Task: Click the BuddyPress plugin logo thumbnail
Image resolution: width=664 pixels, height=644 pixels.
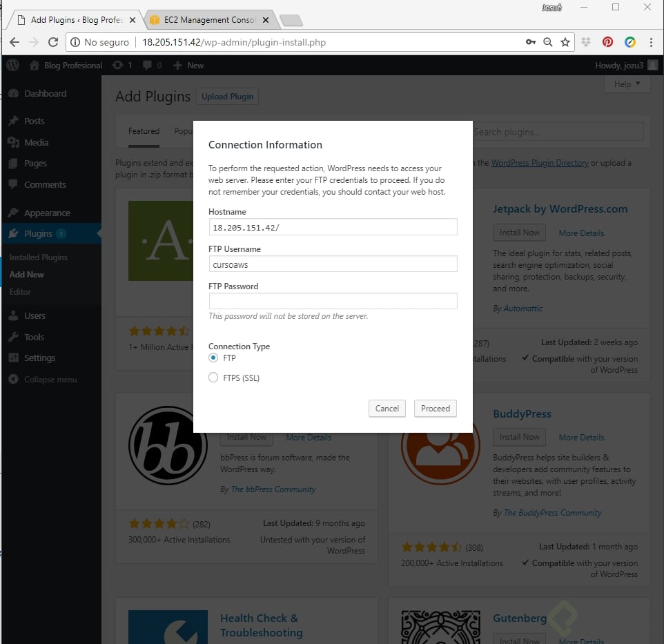Action: coord(440,454)
